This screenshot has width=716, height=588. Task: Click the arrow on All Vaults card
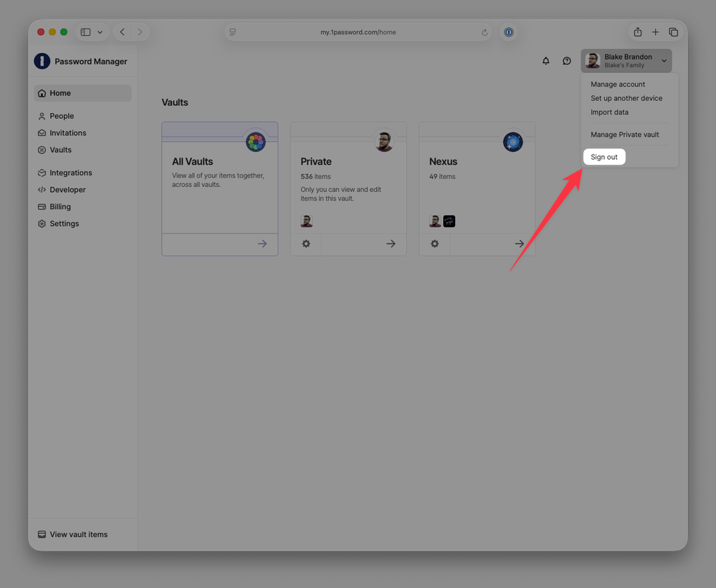[262, 244]
